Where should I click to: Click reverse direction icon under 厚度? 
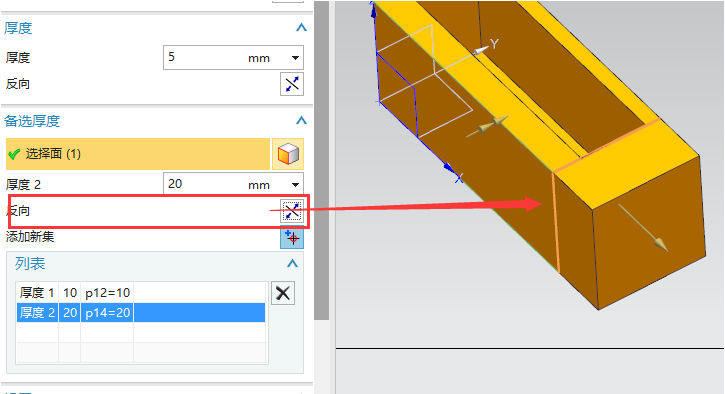292,84
